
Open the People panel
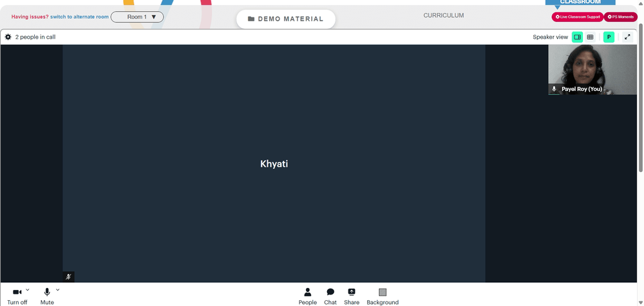(x=308, y=296)
